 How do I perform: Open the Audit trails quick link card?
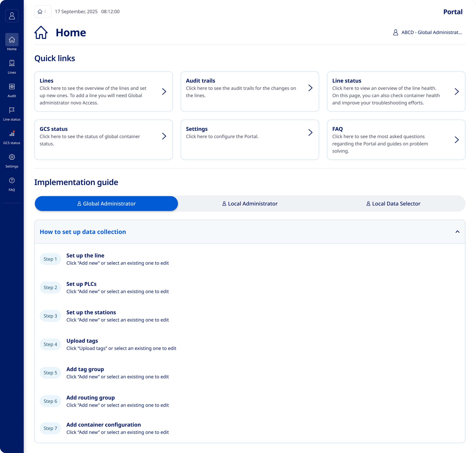pyautogui.click(x=249, y=92)
